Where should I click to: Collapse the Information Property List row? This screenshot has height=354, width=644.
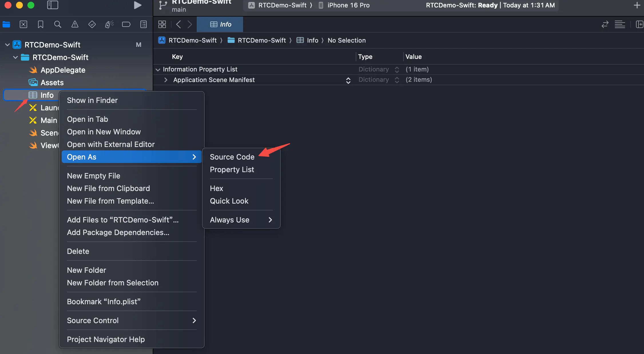(158, 69)
